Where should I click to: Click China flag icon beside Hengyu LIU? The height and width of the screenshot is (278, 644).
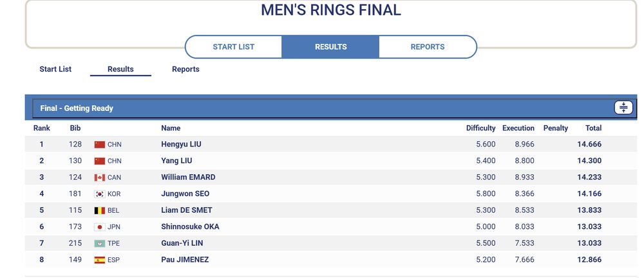coord(100,144)
